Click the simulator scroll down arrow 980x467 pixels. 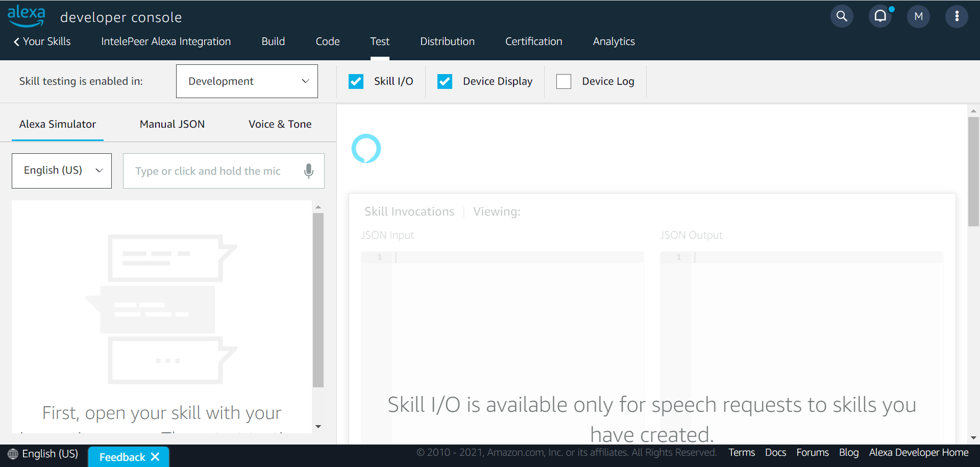[x=318, y=427]
